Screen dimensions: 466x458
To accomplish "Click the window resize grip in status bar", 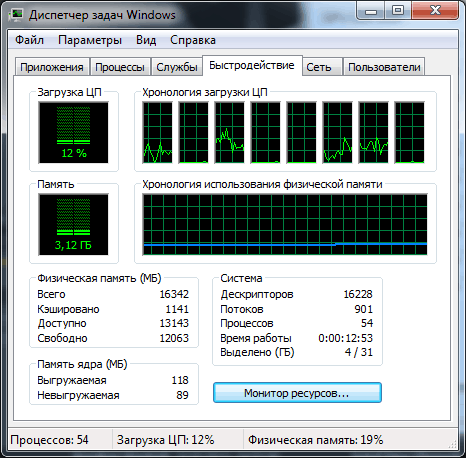I will pyautogui.click(x=452, y=444).
